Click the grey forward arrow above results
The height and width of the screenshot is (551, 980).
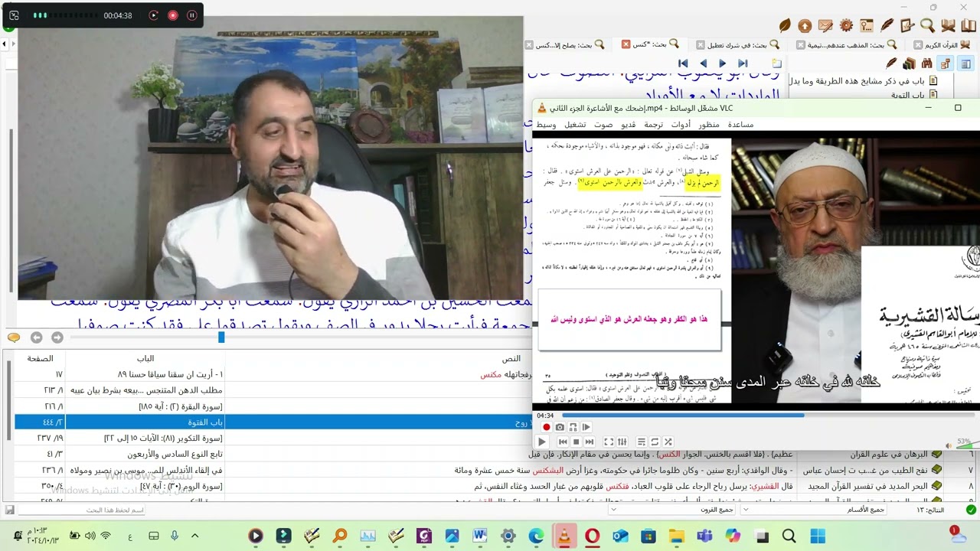click(57, 337)
